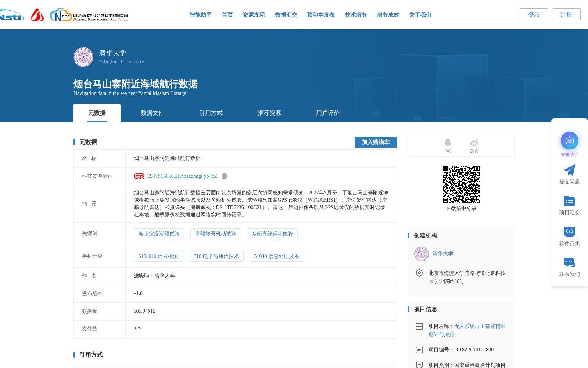
Task: Switch to the 用户评价 tab
Action: 328,113
